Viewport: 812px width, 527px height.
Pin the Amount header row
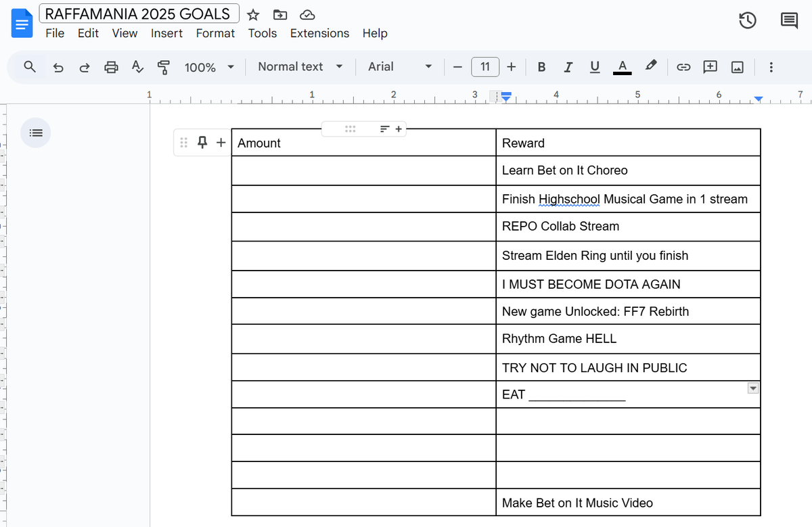(x=202, y=142)
